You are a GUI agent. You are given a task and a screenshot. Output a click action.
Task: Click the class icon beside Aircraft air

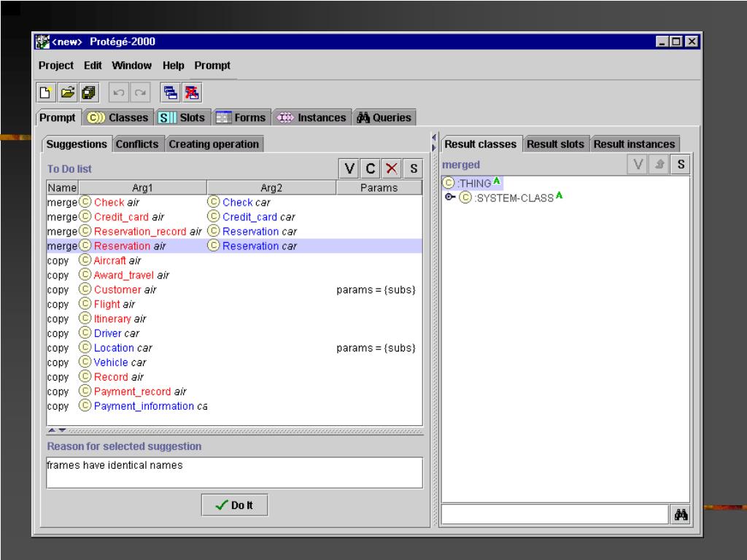tap(85, 260)
